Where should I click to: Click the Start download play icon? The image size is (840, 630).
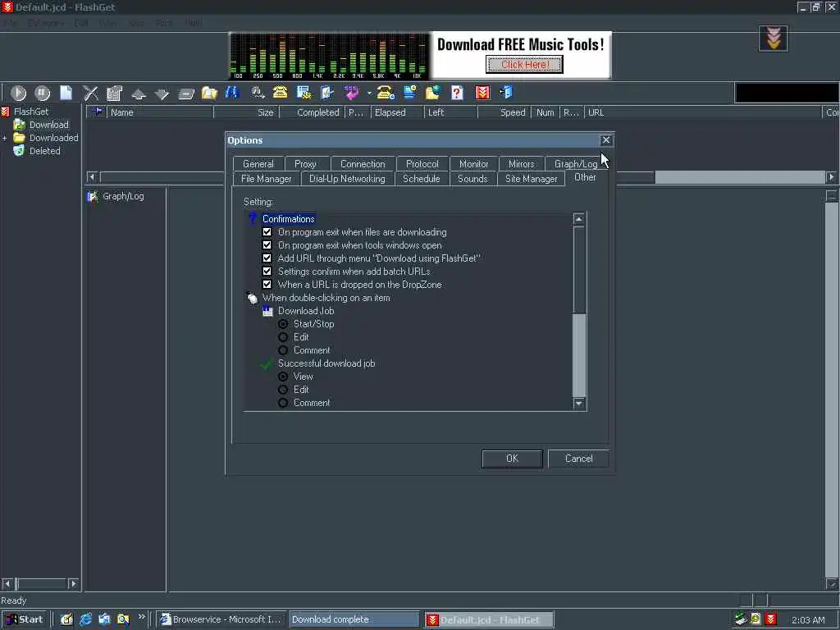pos(18,94)
